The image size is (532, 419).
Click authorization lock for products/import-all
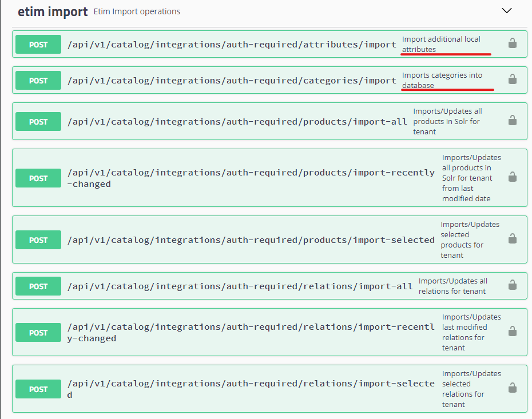point(513,121)
